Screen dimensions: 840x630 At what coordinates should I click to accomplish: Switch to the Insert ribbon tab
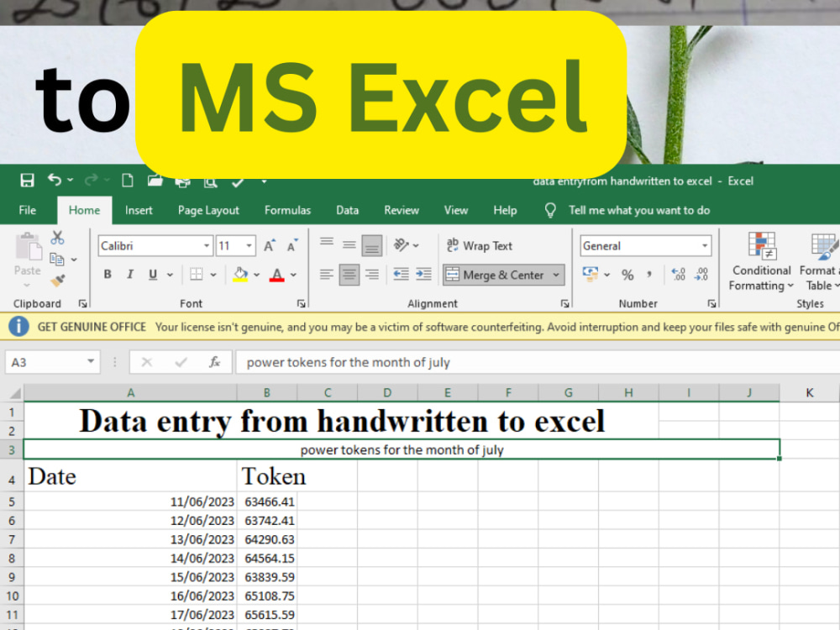pos(139,210)
